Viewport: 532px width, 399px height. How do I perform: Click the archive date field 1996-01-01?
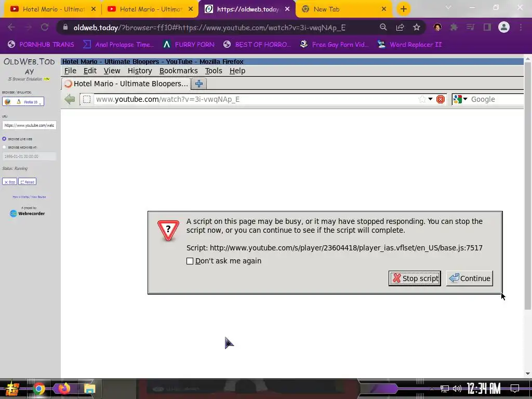pyautogui.click(x=29, y=156)
